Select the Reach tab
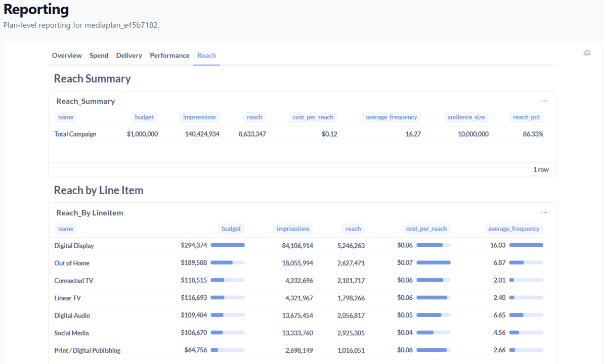604x364 pixels. tap(206, 56)
